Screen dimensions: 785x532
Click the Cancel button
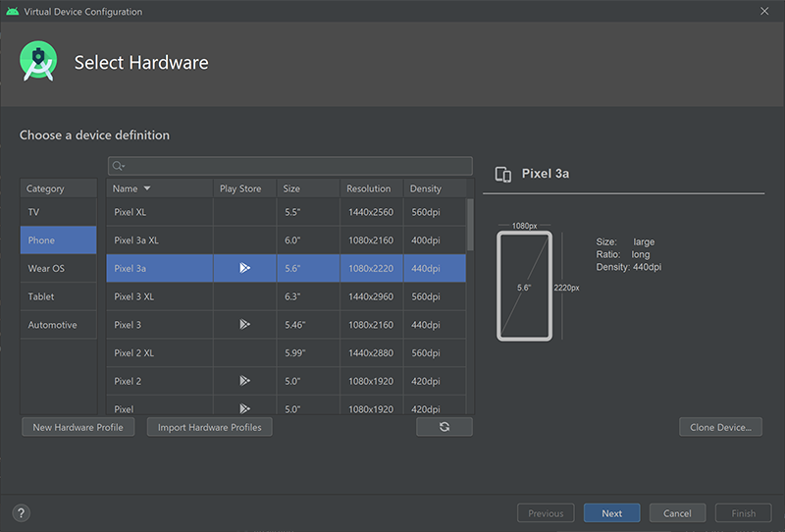[677, 513]
